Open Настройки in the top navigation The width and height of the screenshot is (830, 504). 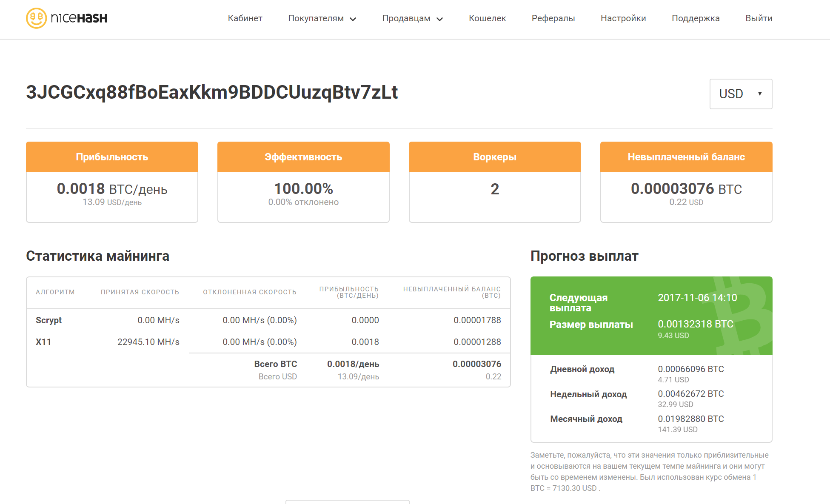pyautogui.click(x=623, y=18)
